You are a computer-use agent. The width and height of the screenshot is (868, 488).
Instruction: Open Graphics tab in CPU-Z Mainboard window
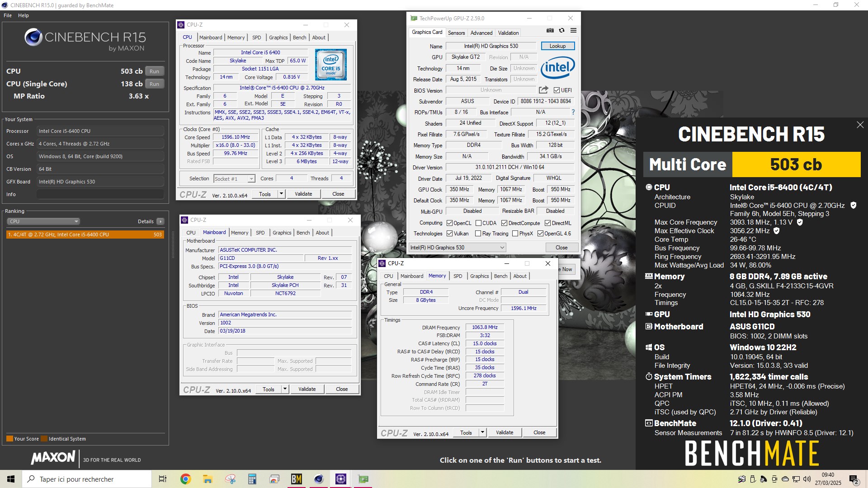pyautogui.click(x=282, y=233)
